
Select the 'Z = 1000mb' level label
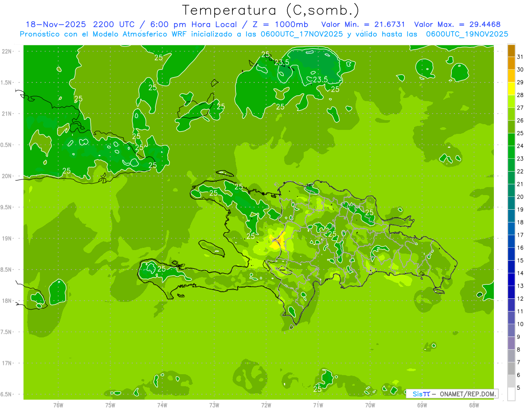280,24
